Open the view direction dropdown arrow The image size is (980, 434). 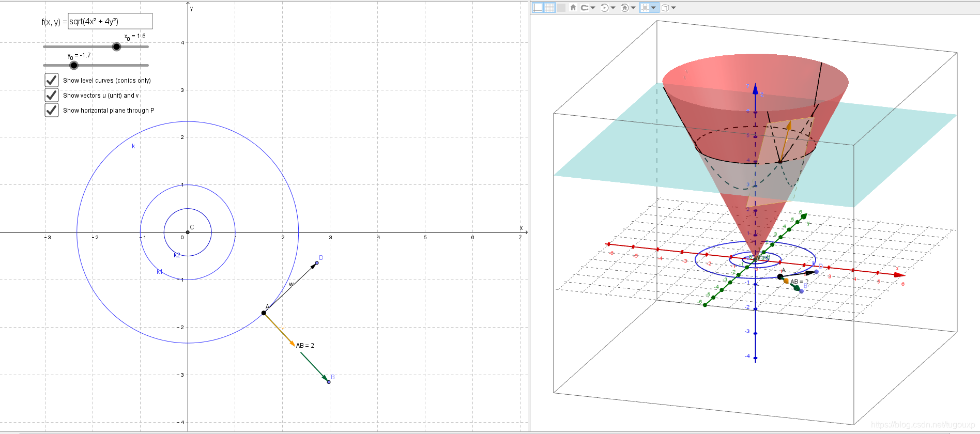(633, 8)
